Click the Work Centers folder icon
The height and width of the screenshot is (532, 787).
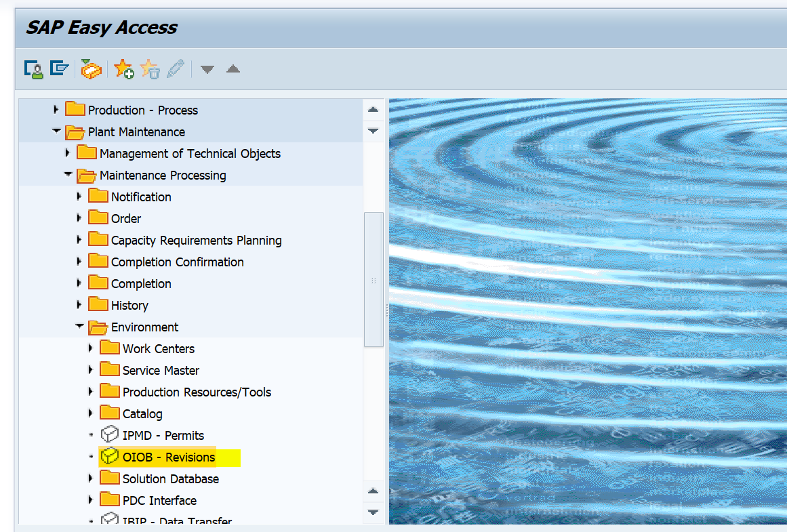(109, 347)
